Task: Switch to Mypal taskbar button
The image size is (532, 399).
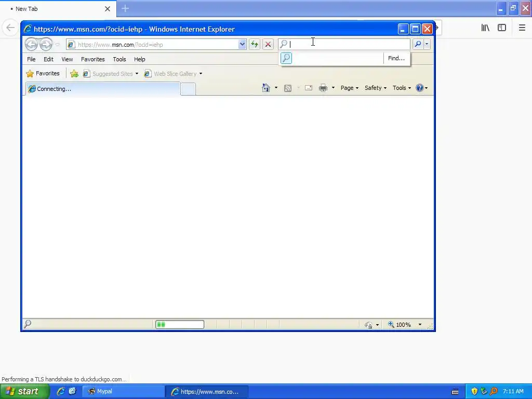Action: coord(123,392)
